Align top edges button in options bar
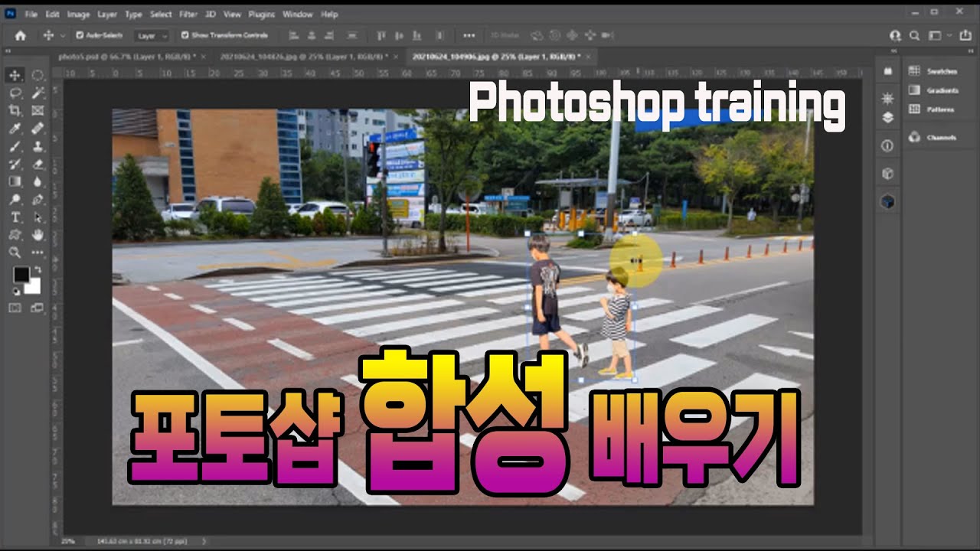This screenshot has width=980, height=551. coord(381,35)
